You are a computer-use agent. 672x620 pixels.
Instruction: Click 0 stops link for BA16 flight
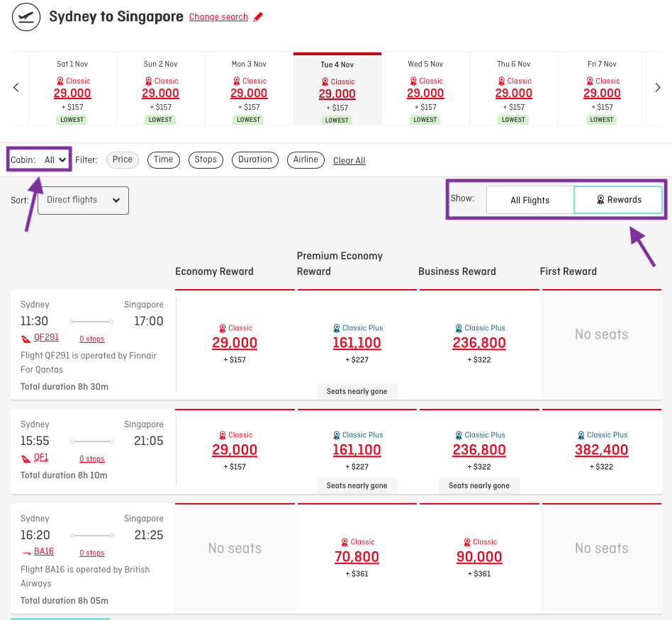pos(91,553)
